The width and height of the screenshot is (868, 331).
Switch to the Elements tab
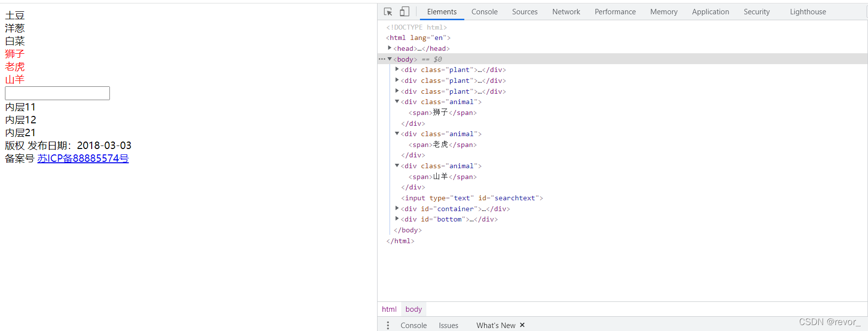point(442,12)
